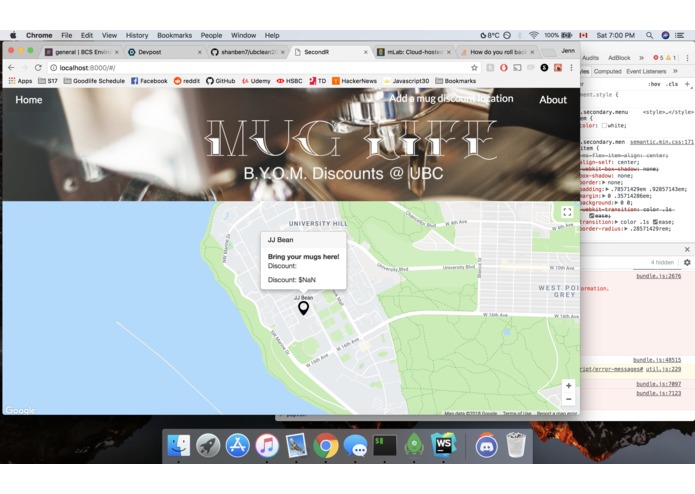The height and width of the screenshot is (494, 695).
Task: Open Messages from the dock
Action: click(355, 446)
